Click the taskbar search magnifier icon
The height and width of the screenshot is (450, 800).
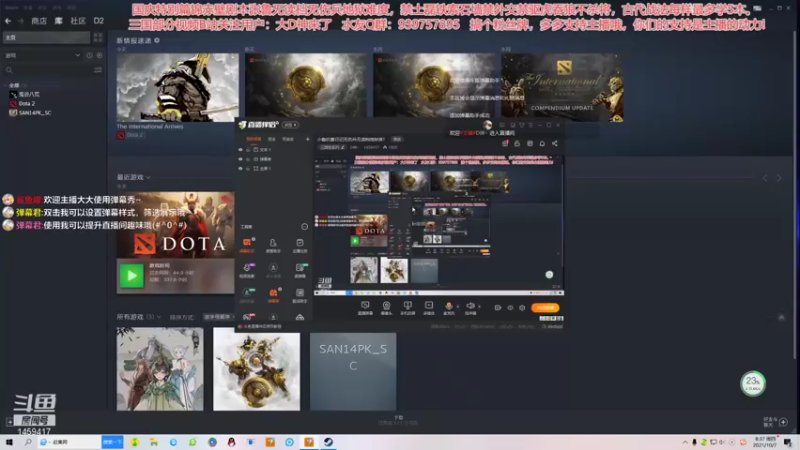pyautogui.click(x=28, y=442)
